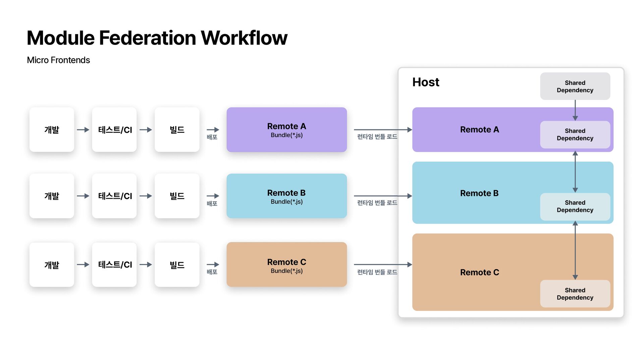Select the 테스트/CI box in the Remote C row
This screenshot has height=362, width=644.
click(114, 264)
